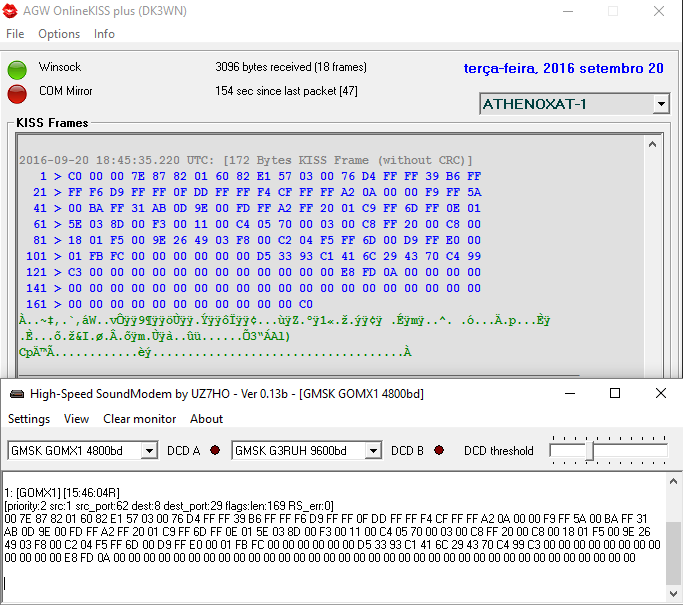Open the SoundModem Settings menu
The image size is (683, 605).
tap(29, 419)
